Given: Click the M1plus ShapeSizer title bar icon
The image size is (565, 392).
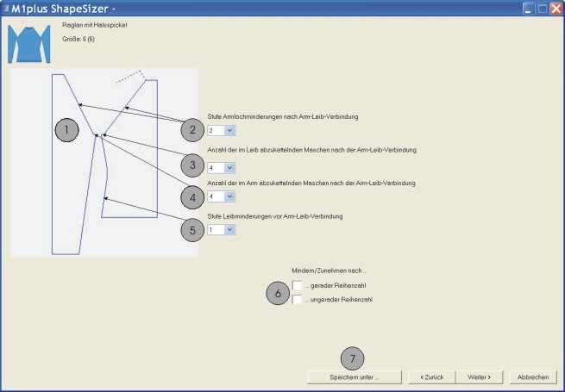Looking at the screenshot, I should [6, 9].
